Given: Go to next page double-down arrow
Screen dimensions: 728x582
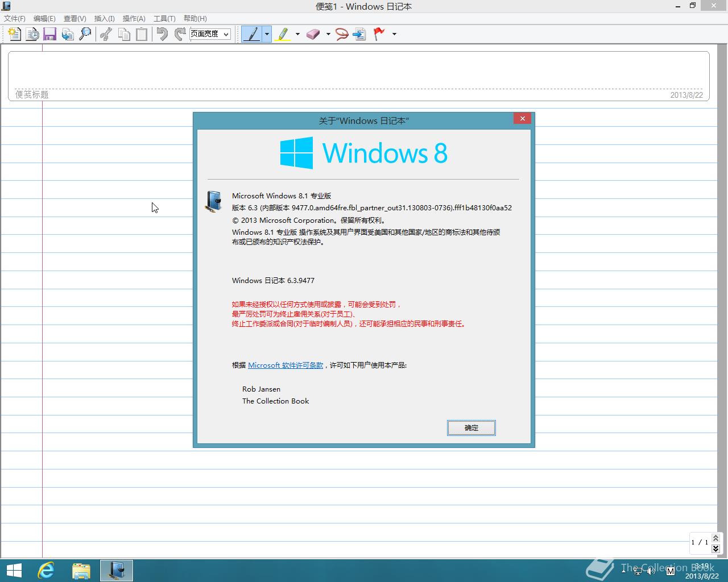Looking at the screenshot, I should tap(715, 548).
